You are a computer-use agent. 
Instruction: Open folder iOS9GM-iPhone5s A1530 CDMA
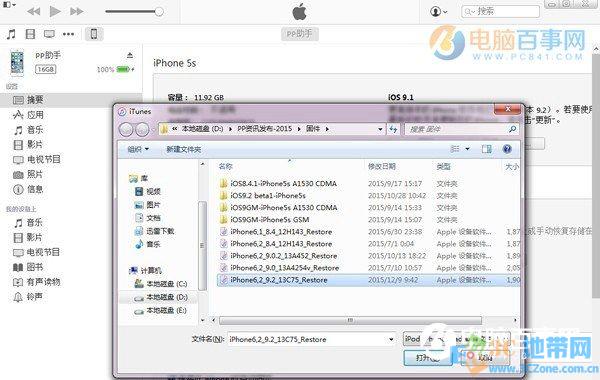279,207
